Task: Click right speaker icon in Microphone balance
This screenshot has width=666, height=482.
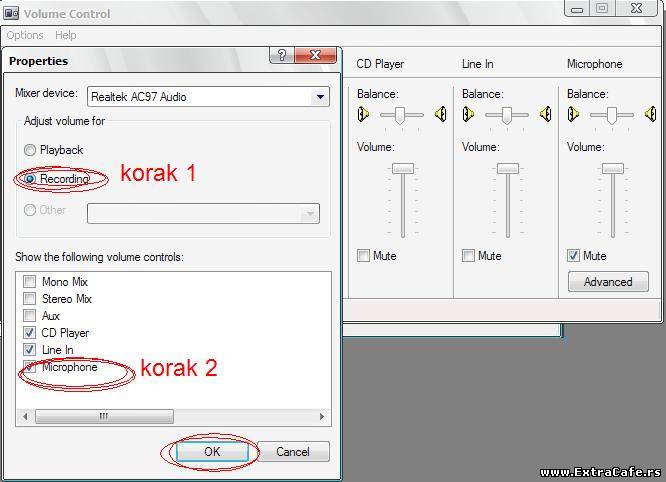Action: 650,114
